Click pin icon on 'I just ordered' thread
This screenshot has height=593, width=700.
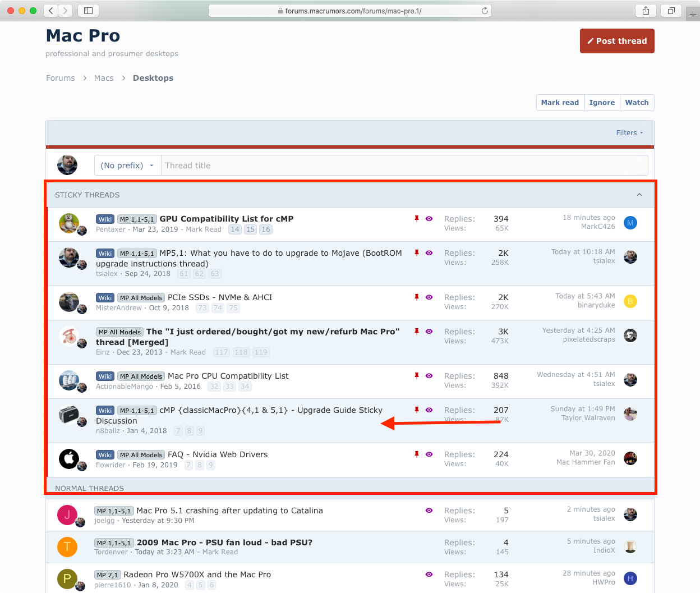[x=417, y=332]
